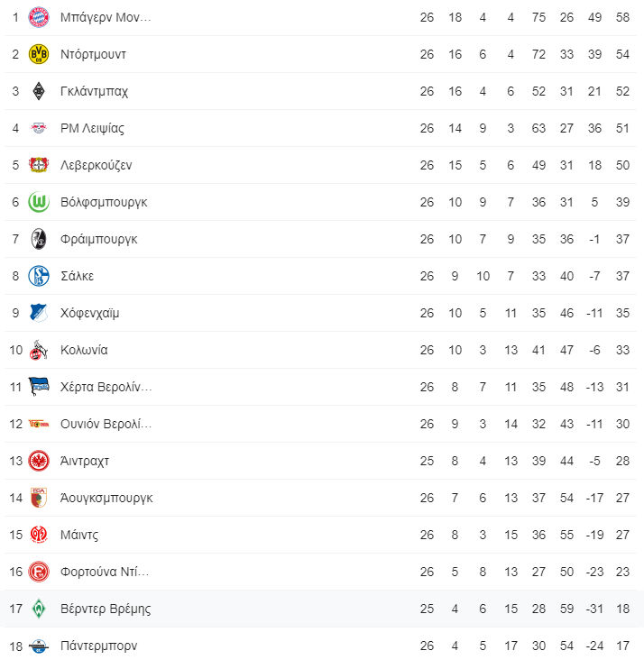Click the Freiburg club badge
Image resolution: width=644 pixels, height=669 pixels.
click(39, 239)
